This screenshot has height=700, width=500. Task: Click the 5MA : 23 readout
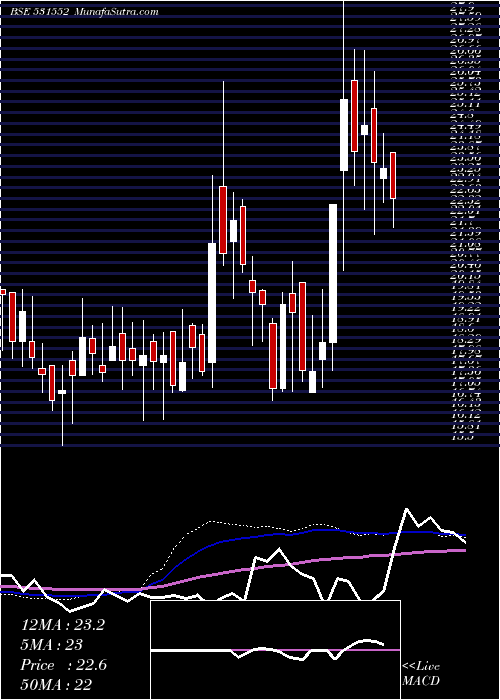50,644
